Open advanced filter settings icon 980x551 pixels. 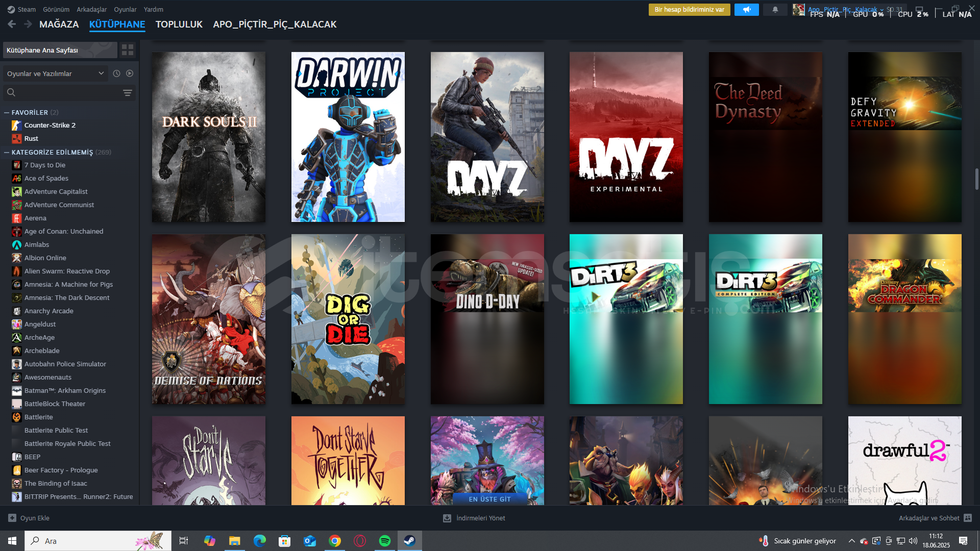[x=128, y=93]
